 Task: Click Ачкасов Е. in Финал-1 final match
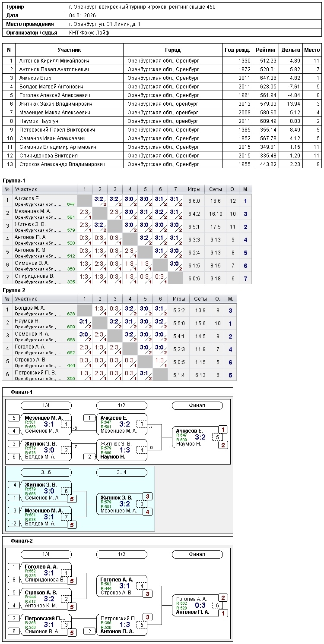pos(189,431)
